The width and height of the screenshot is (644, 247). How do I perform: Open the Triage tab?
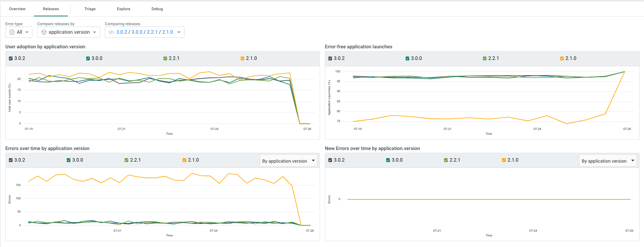90,9
